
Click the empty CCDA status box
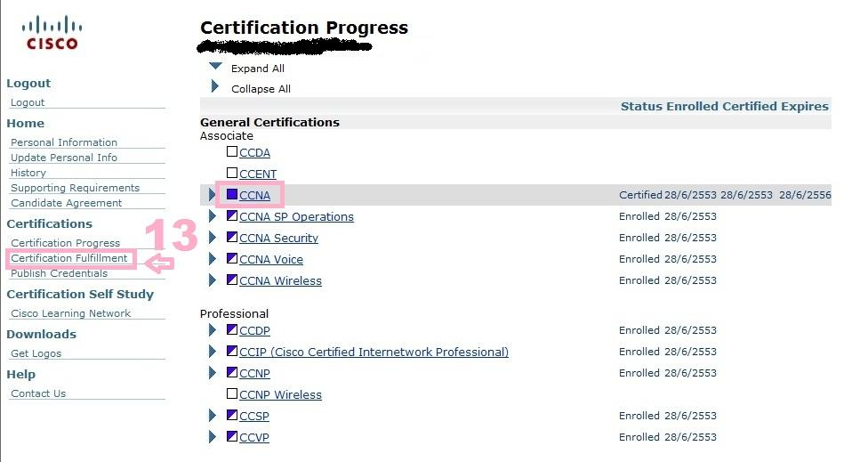click(232, 151)
